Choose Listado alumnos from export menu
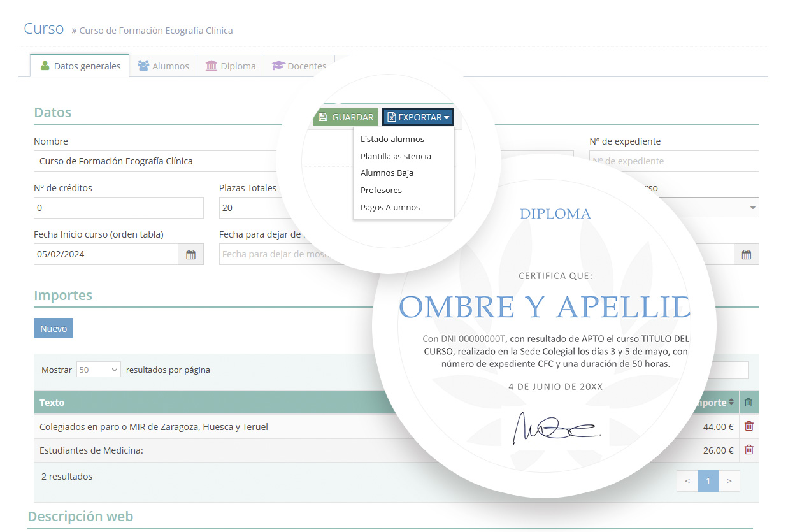 click(x=392, y=139)
